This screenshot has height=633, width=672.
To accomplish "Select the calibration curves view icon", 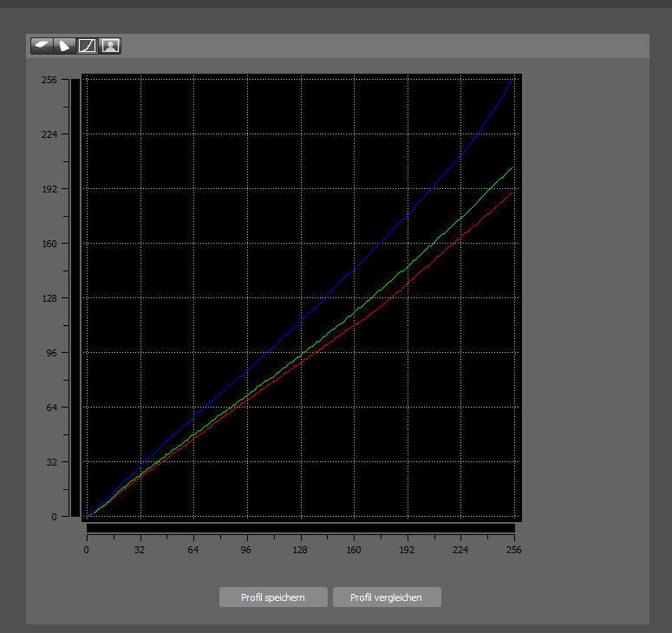I will coord(87,46).
